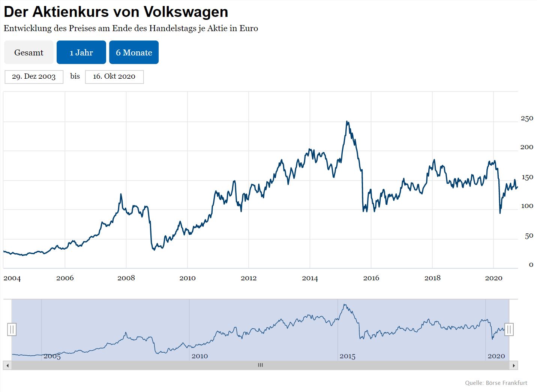The image size is (537, 392).
Task: Click the right navigator handle
Action: point(509,329)
